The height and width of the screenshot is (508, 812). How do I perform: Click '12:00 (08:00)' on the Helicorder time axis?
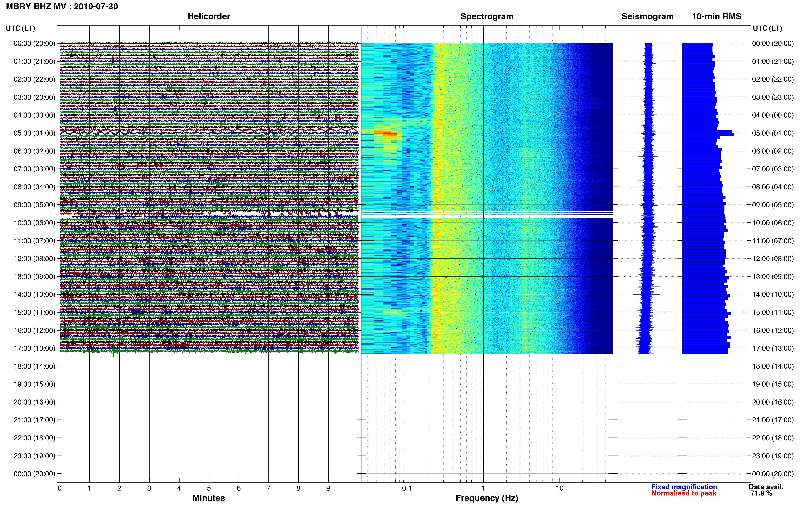(x=34, y=259)
